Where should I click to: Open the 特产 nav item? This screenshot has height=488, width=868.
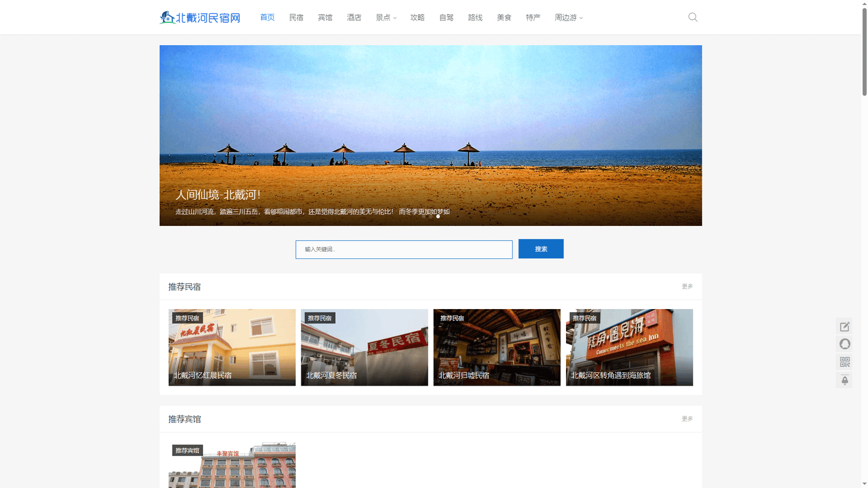coord(533,17)
